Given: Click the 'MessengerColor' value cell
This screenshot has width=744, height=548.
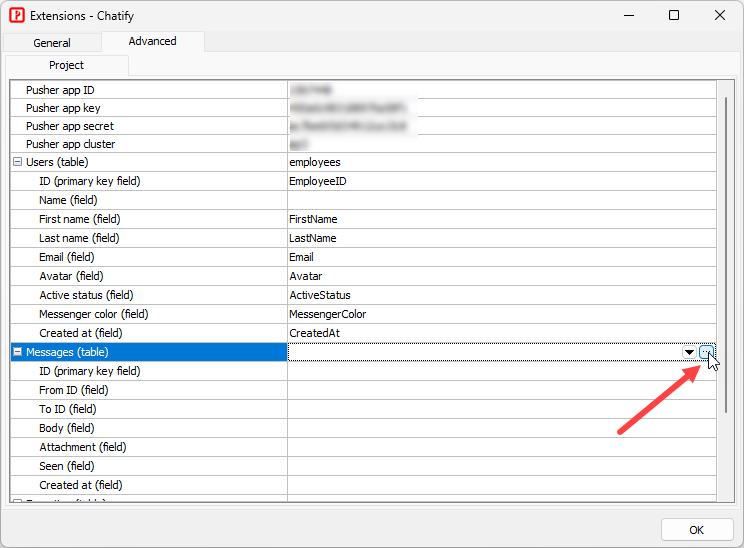Looking at the screenshot, I should (502, 314).
